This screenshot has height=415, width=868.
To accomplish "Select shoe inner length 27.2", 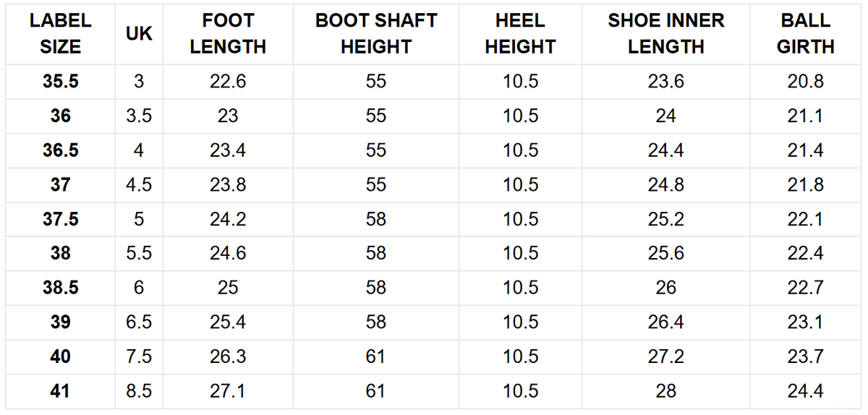I will click(x=665, y=356).
